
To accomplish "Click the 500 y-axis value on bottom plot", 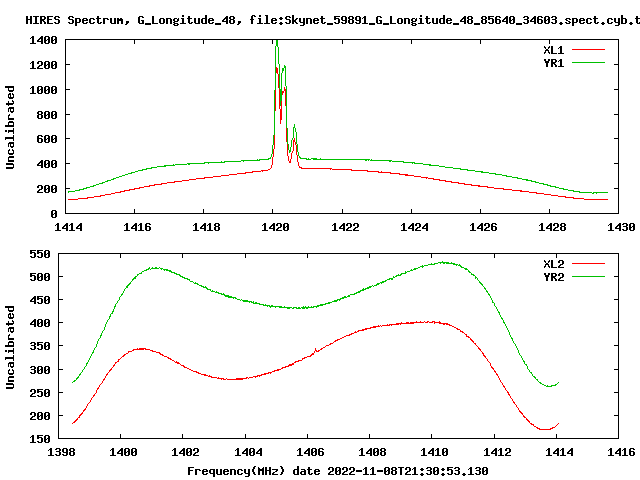I will (x=40, y=277).
